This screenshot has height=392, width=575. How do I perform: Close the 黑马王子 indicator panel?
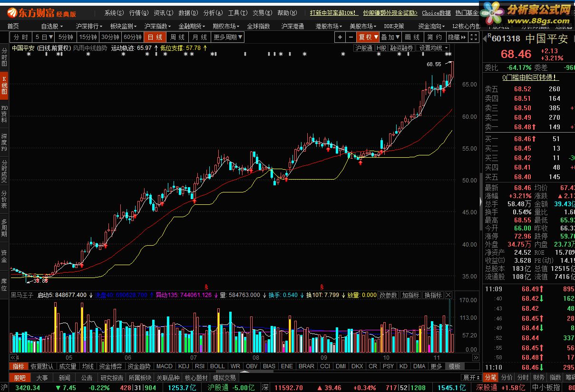tap(448, 295)
